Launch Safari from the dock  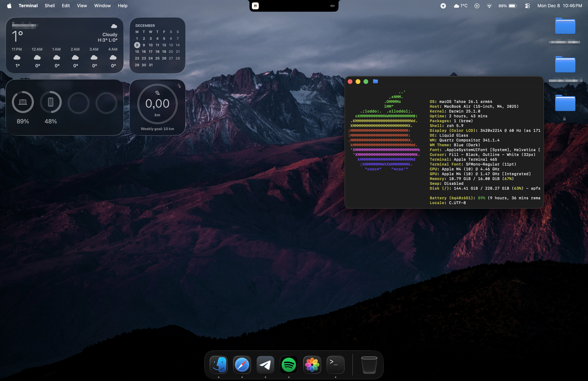pyautogui.click(x=242, y=365)
